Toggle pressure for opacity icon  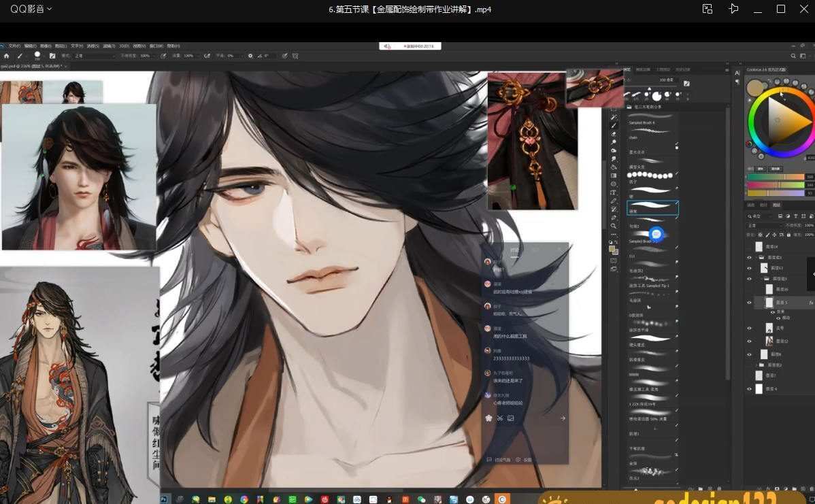tap(164, 56)
